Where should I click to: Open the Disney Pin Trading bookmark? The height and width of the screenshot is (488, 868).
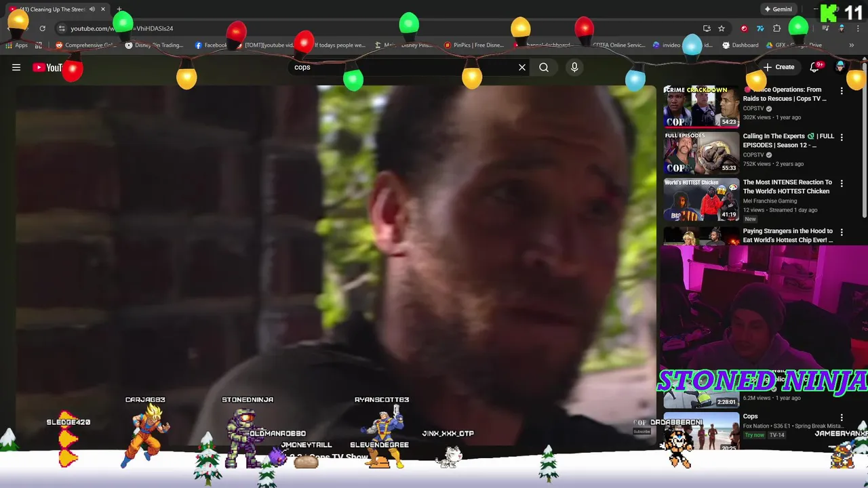pyautogui.click(x=155, y=45)
